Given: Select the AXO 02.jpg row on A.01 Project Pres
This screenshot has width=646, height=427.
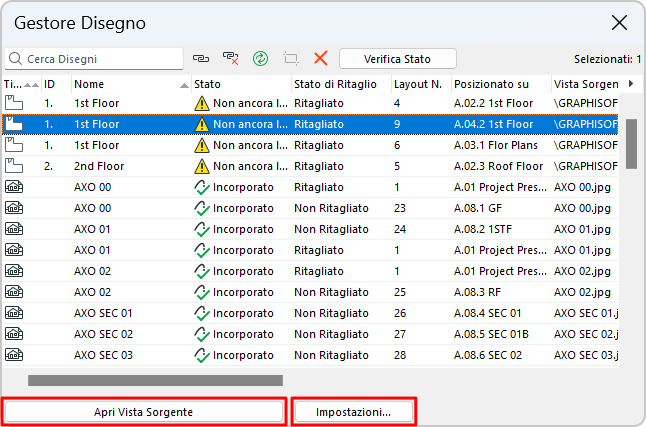Looking at the screenshot, I should 310,271.
